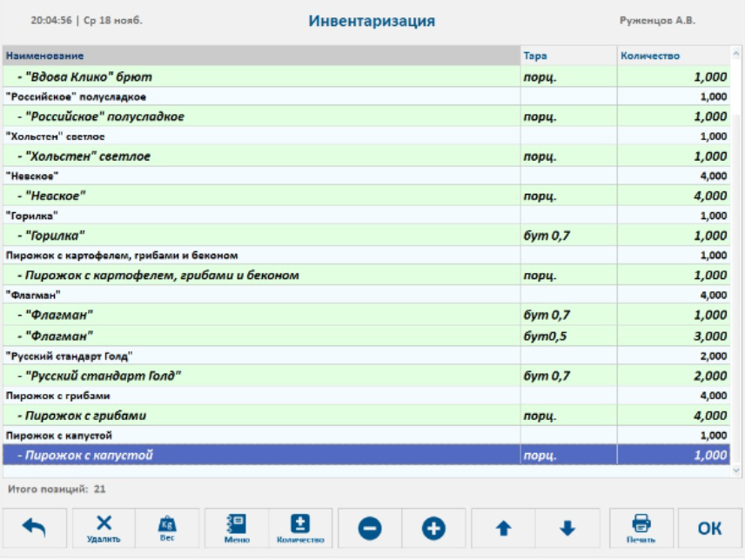Screen dimensions: 745x560
Task: Select the bold '"Горилка"' group row
Action: coord(366,216)
